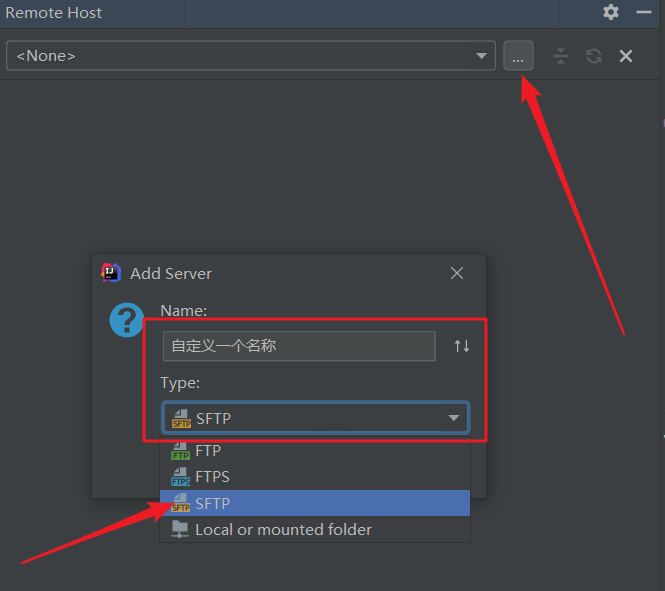
Task: Click the refresh icon in Remote Host toolbar
Action: click(594, 56)
